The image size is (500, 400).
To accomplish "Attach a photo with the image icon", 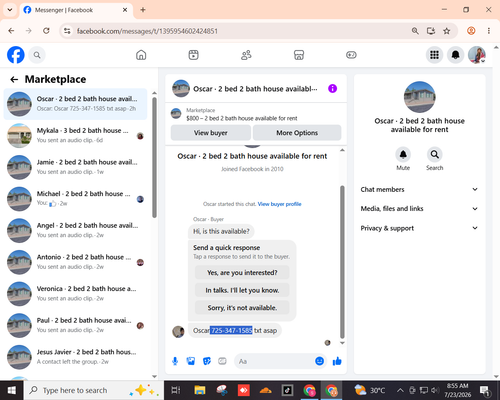I will tap(191, 361).
